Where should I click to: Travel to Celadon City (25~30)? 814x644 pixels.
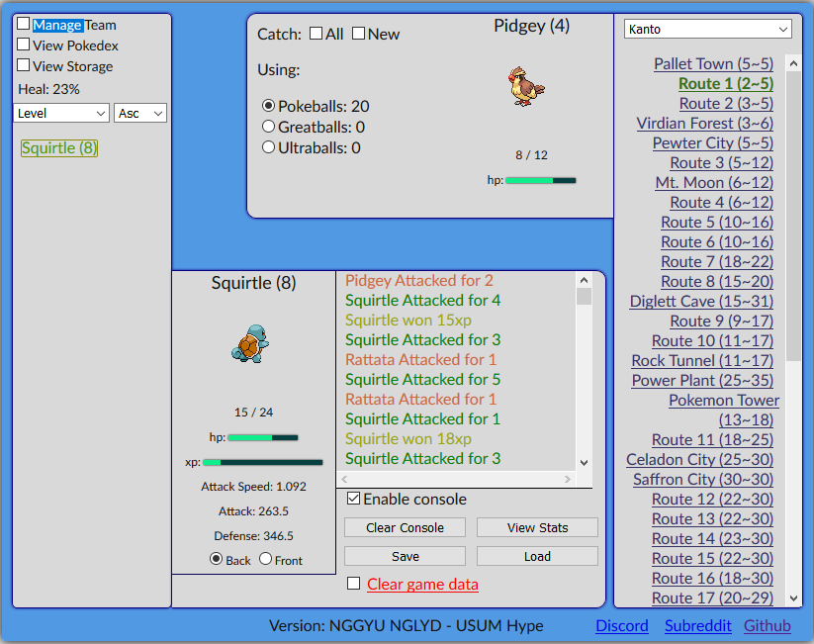coord(700,459)
